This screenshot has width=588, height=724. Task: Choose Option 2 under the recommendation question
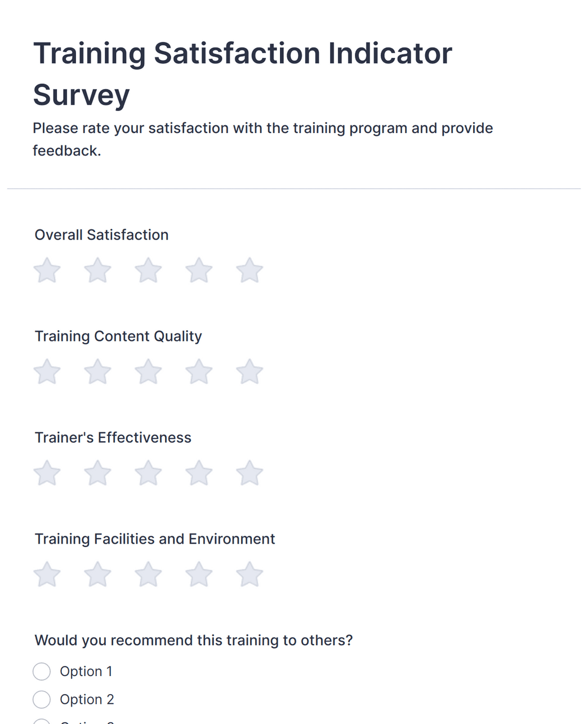(x=41, y=699)
